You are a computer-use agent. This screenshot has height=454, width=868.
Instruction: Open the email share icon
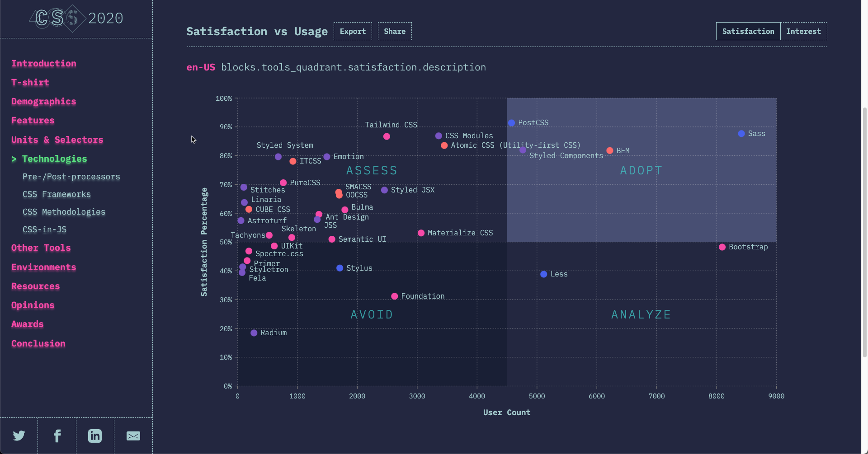point(133,436)
